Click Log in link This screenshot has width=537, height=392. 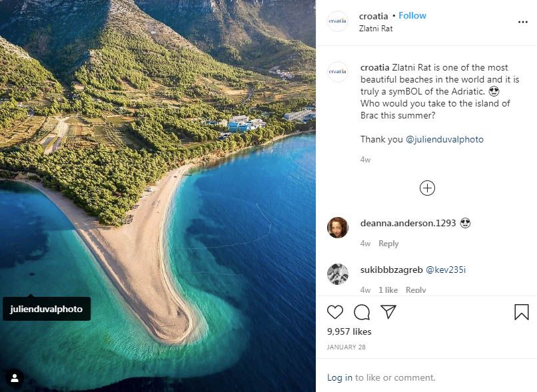(339, 377)
